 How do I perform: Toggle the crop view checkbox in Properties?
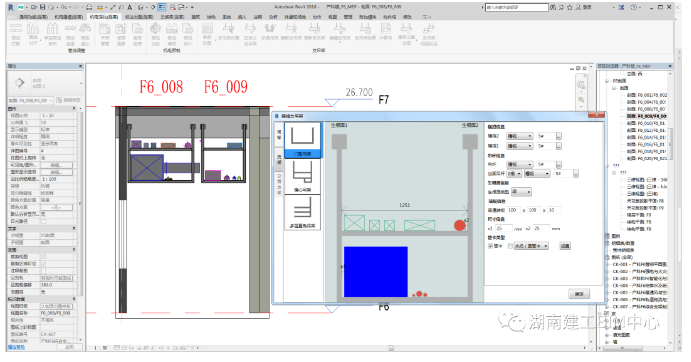43,257
